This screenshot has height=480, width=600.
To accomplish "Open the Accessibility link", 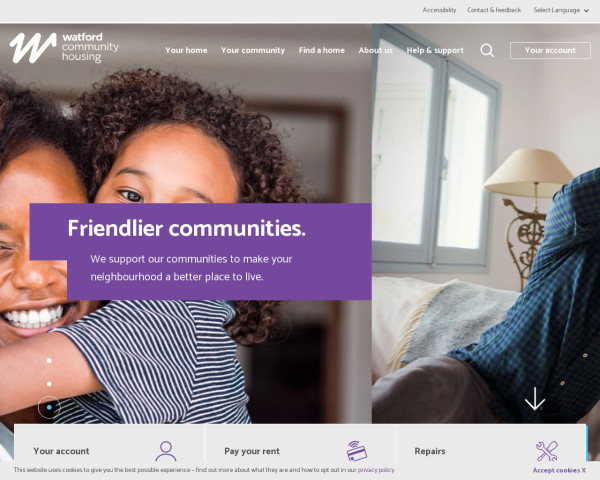I will click(439, 10).
